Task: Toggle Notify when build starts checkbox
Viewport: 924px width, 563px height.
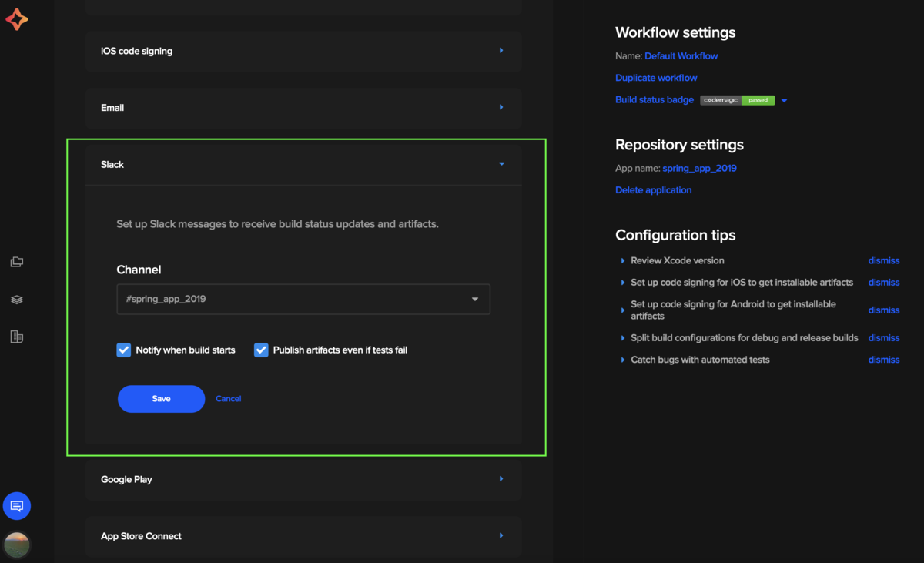Action: (x=124, y=350)
